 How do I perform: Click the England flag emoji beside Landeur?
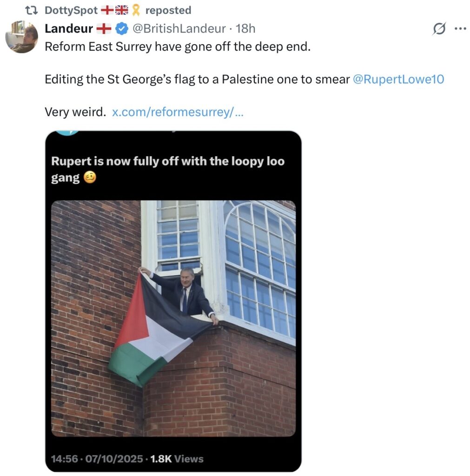tap(104, 29)
